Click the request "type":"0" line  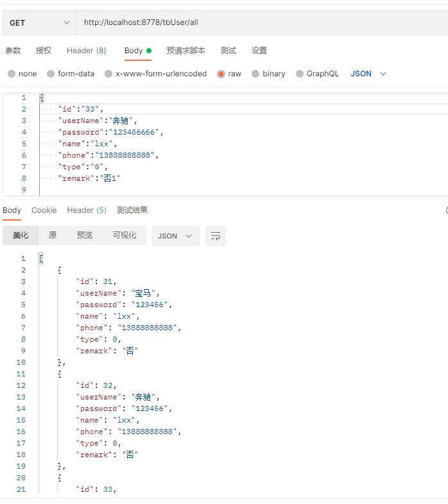click(83, 167)
